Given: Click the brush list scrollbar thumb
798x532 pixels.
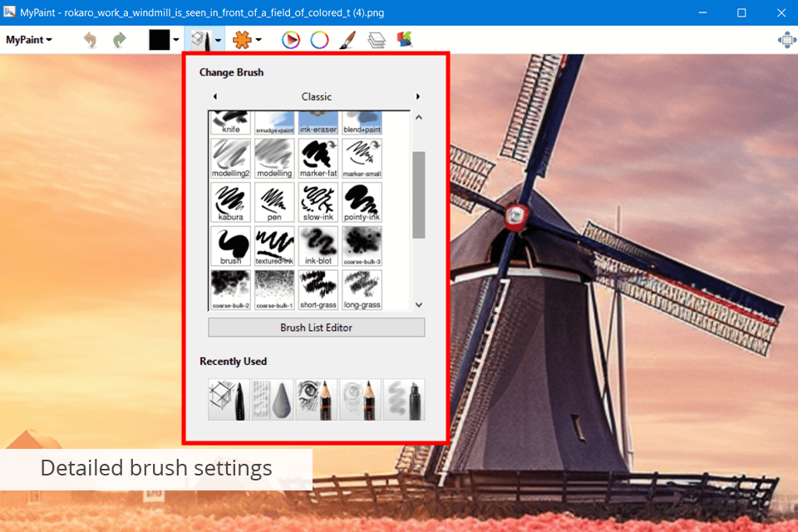Looking at the screenshot, I should pos(419,195).
